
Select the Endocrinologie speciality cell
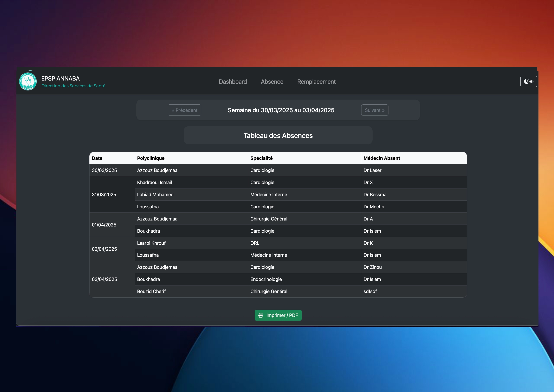[266, 279]
